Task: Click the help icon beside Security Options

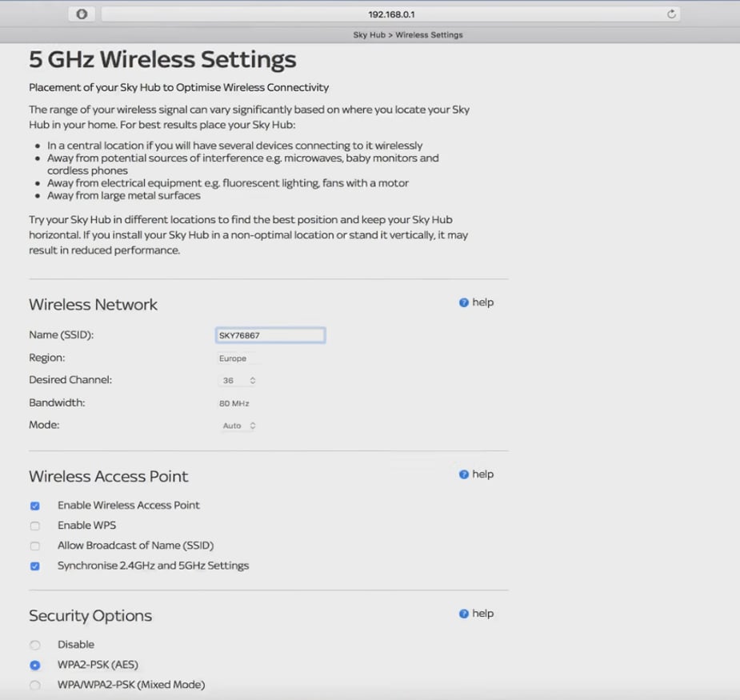Action: click(x=464, y=614)
